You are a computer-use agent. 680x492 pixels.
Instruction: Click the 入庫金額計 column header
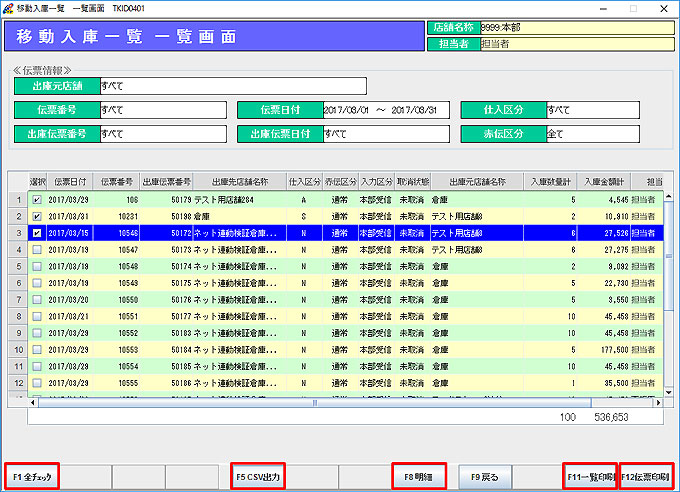[604, 182]
